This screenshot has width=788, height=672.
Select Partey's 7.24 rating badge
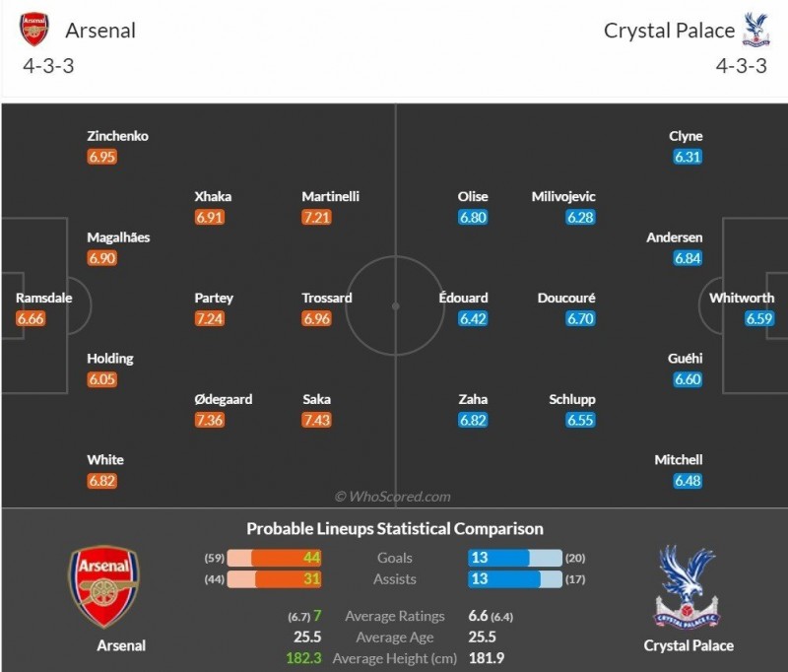[x=210, y=319]
